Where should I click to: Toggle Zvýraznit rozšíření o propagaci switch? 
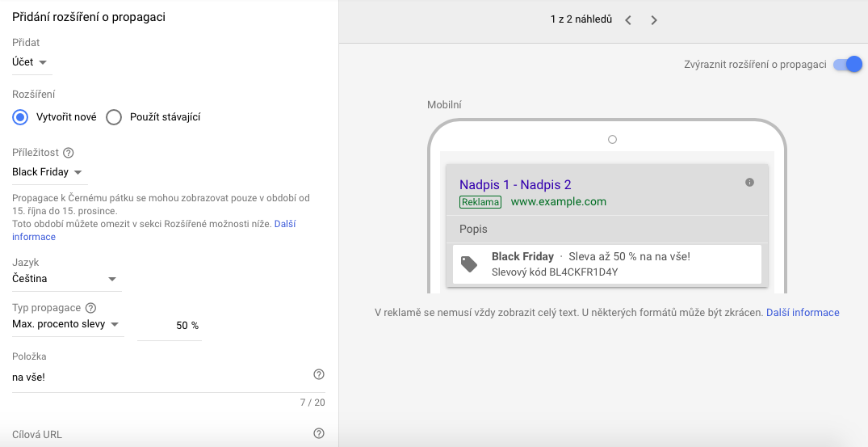pyautogui.click(x=848, y=64)
